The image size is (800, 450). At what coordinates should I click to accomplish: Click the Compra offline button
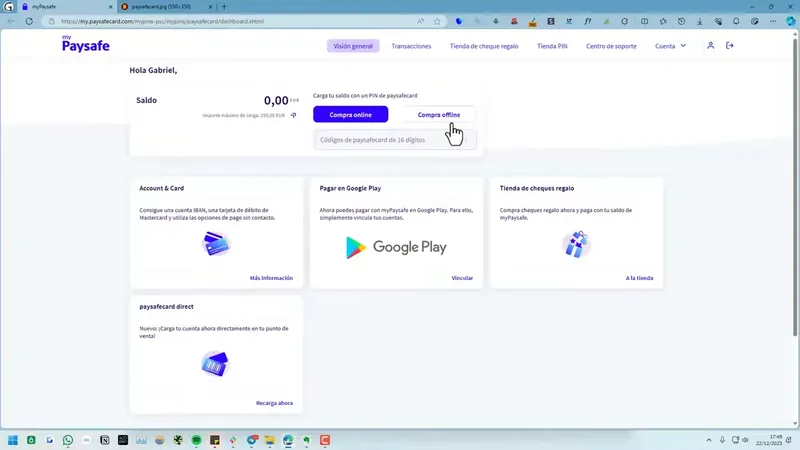[x=439, y=114]
